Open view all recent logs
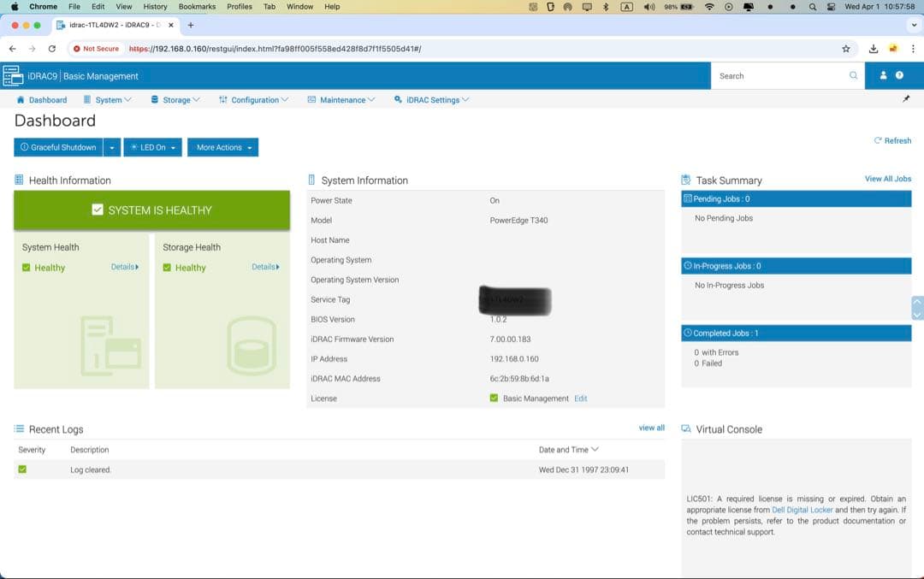924x579 pixels. coord(652,428)
